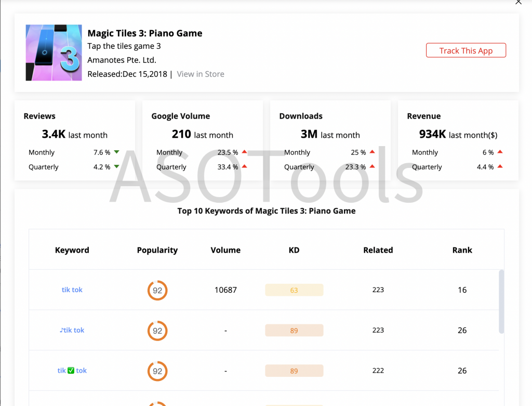Click the Related column header
This screenshot has height=406, width=532.
coord(378,250)
